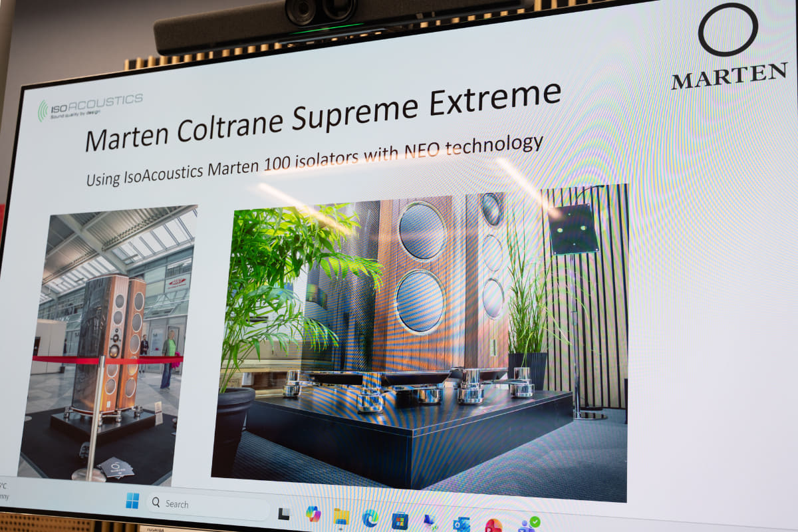Launch Copilot from the taskbar
The image size is (798, 532).
[x=313, y=513]
